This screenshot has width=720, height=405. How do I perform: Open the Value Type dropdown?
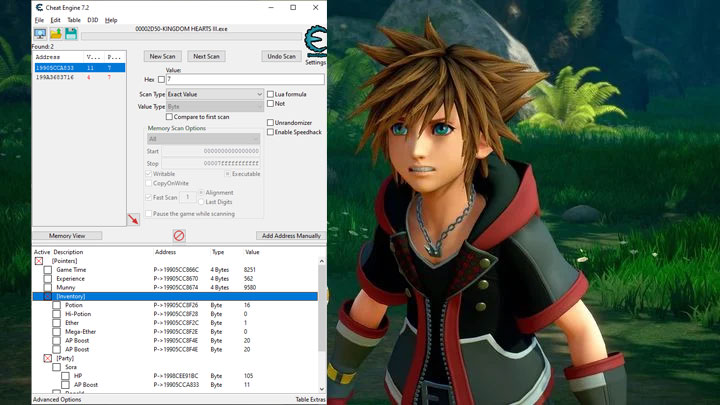214,107
